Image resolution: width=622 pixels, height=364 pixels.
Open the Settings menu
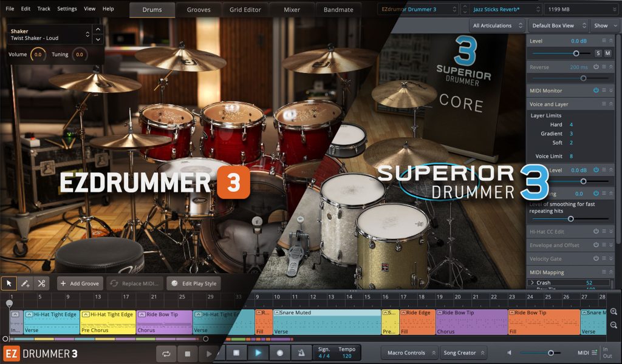click(67, 8)
